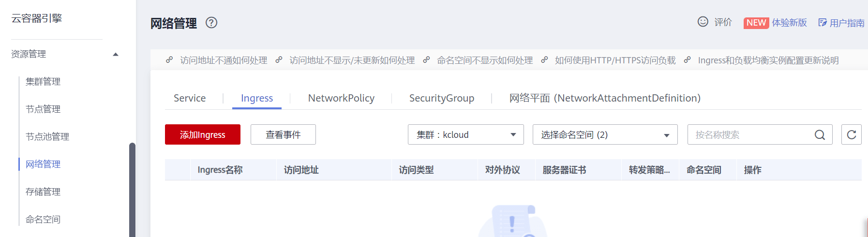
Task: Switch to the NetworkPolicy tab
Action: coord(341,98)
